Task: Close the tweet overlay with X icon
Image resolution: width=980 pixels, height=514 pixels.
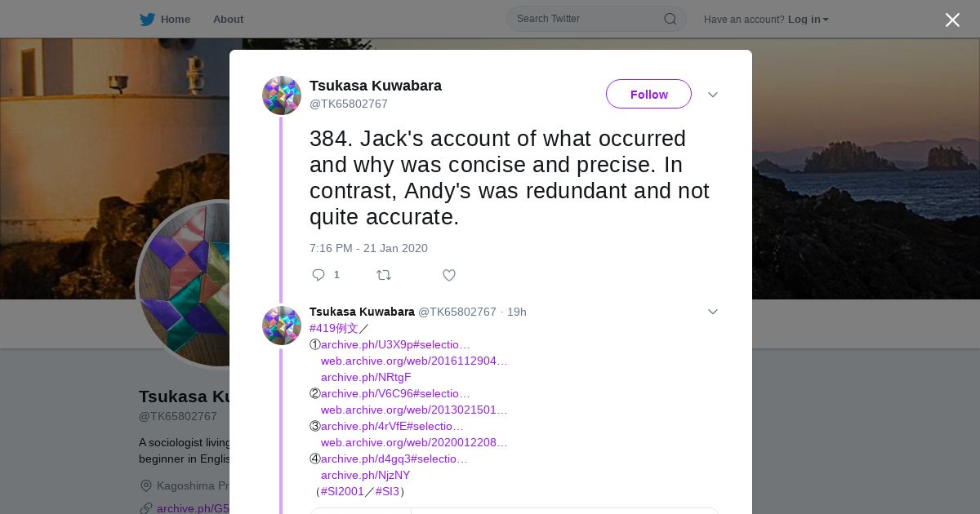Action: (952, 20)
